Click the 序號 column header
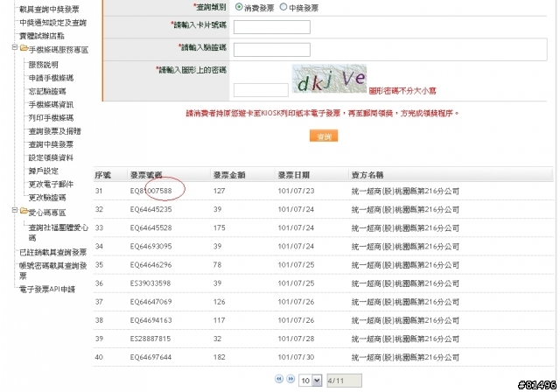 click(103, 175)
